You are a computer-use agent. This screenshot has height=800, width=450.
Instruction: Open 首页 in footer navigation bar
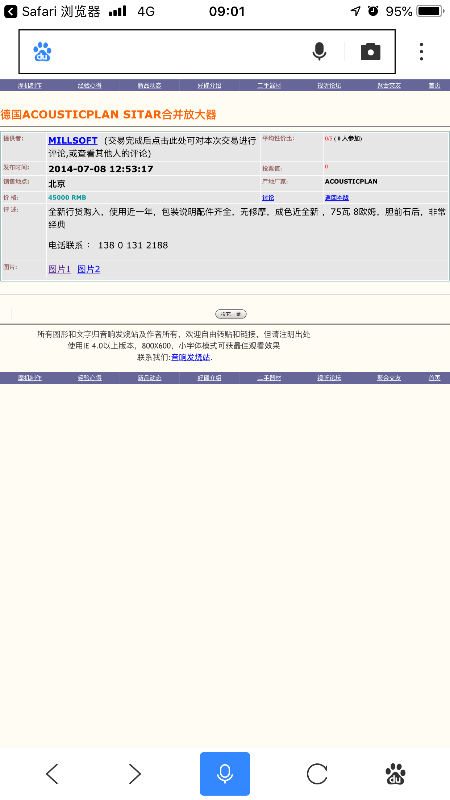click(x=434, y=378)
